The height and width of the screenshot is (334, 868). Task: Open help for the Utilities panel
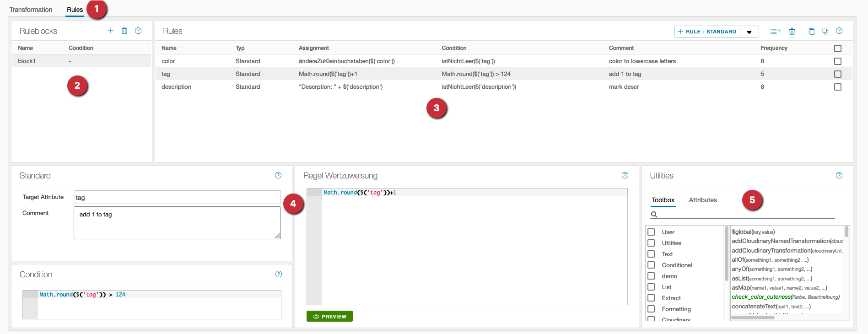click(x=839, y=175)
